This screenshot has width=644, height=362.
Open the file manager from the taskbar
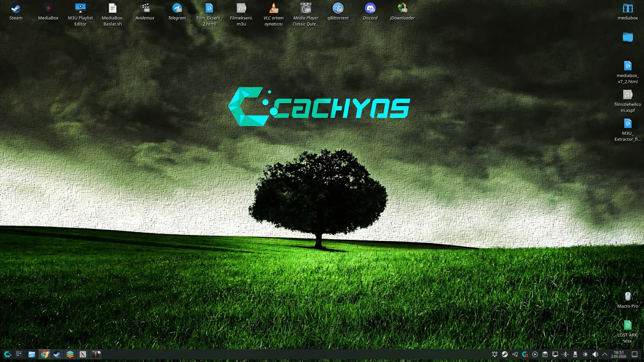[32, 354]
